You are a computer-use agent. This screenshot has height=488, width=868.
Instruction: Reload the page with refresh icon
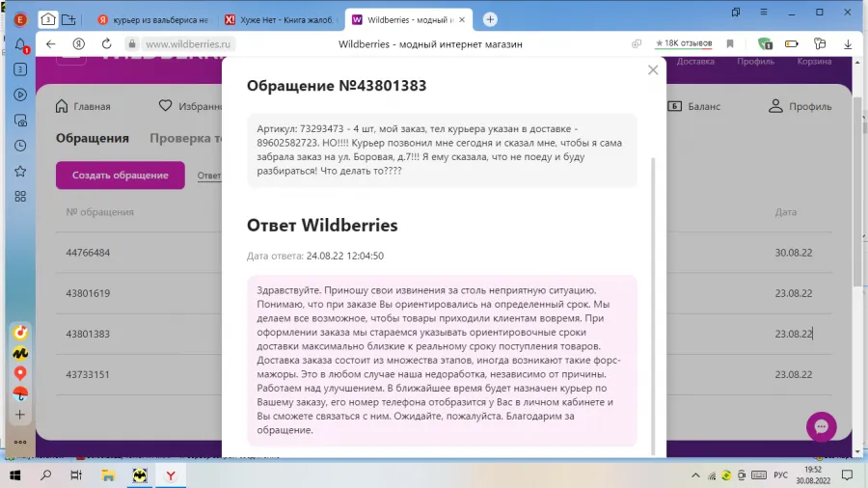click(107, 43)
